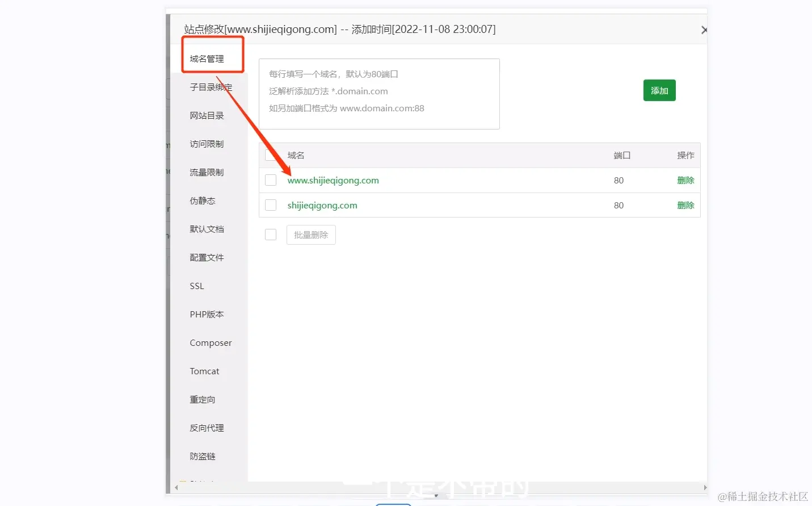
Task: Check the checkbox next to www.shijieqigong.com
Action: [271, 179]
